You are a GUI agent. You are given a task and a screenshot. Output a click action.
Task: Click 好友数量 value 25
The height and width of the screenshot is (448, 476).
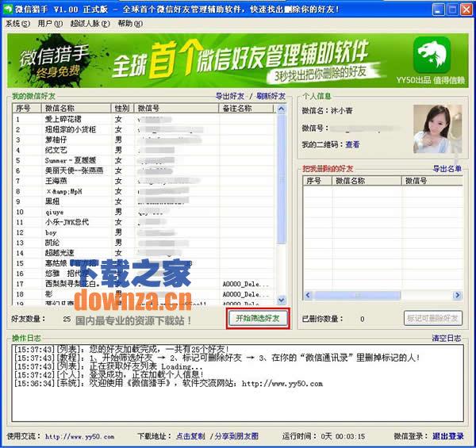tap(67, 319)
